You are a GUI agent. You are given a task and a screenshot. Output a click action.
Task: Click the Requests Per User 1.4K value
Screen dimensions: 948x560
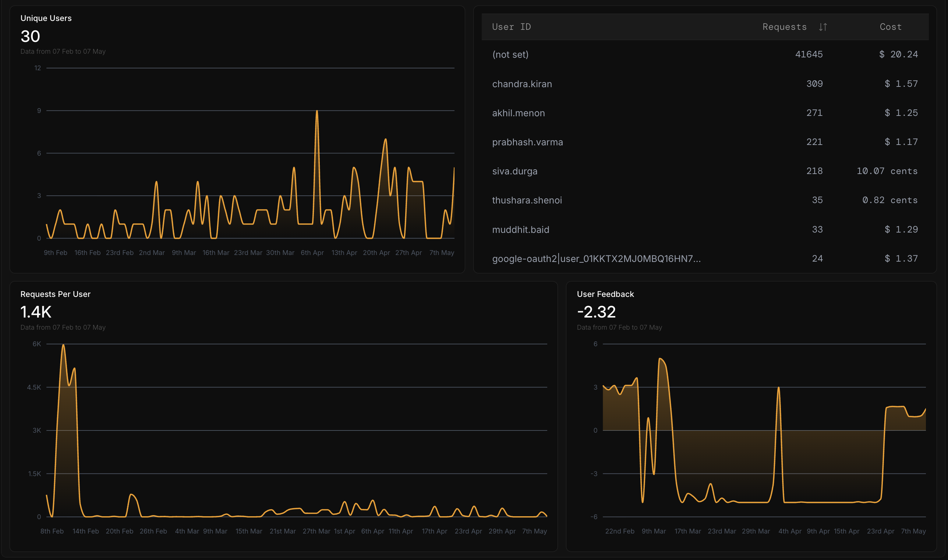36,312
